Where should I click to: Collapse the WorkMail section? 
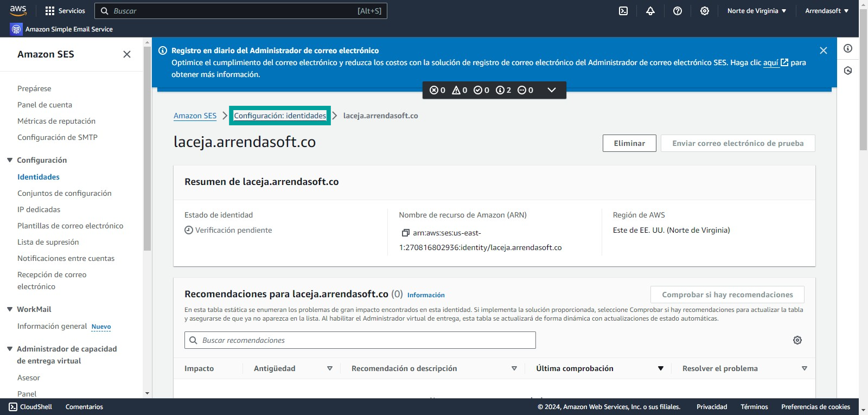10,309
